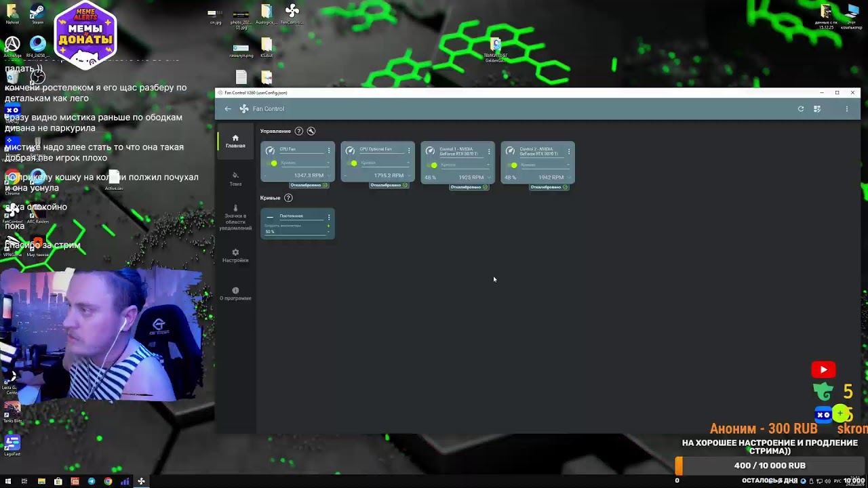
Task: Click the 1925 RPM reading
Action: click(x=471, y=178)
